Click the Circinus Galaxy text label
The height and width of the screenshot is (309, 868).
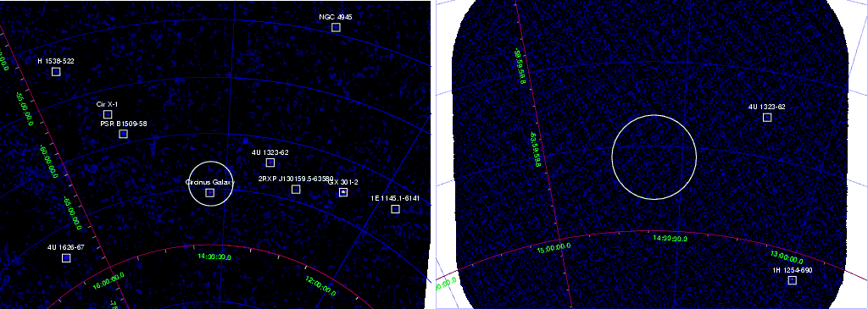click(210, 182)
